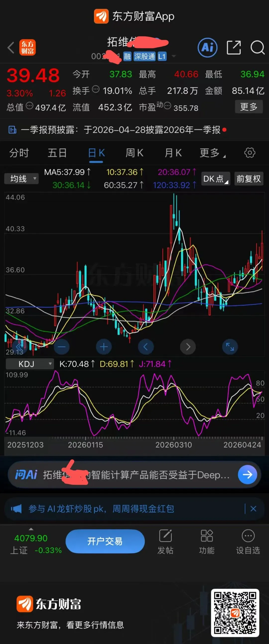The width and height of the screenshot is (269, 644).
Task: Open the search magnifier icon
Action: click(257, 47)
